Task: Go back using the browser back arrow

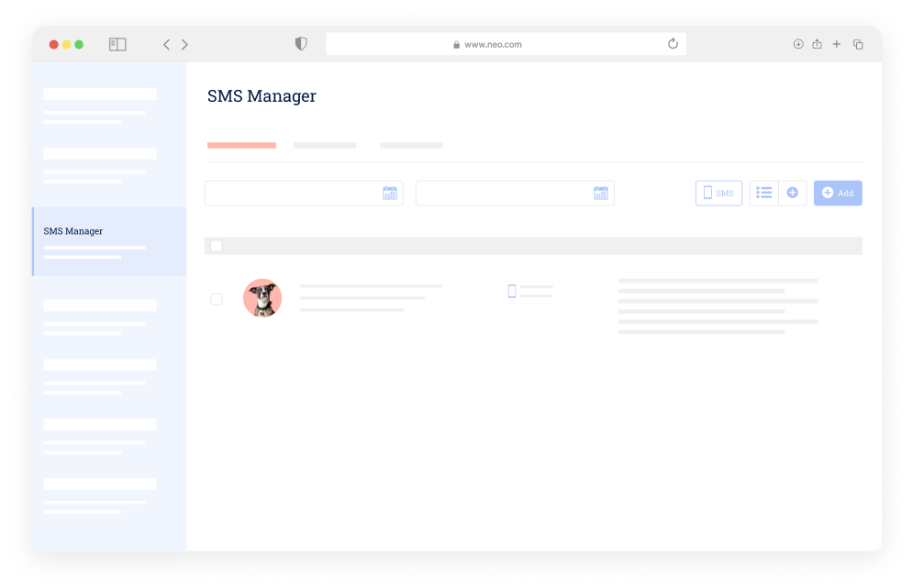Action: (166, 44)
